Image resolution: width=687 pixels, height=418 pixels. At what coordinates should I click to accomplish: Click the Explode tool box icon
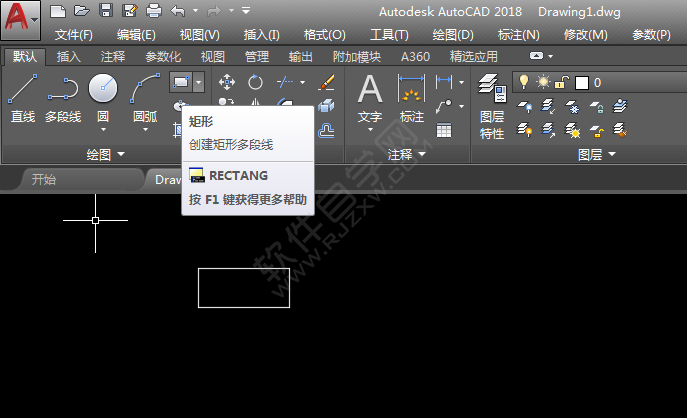326,106
